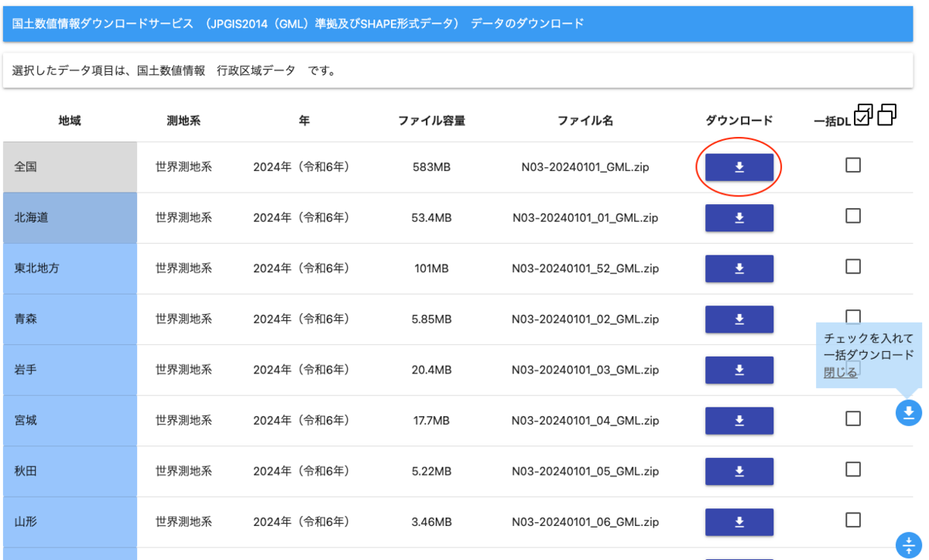Click the 地域 column header
The width and height of the screenshot is (929, 560).
68,120
